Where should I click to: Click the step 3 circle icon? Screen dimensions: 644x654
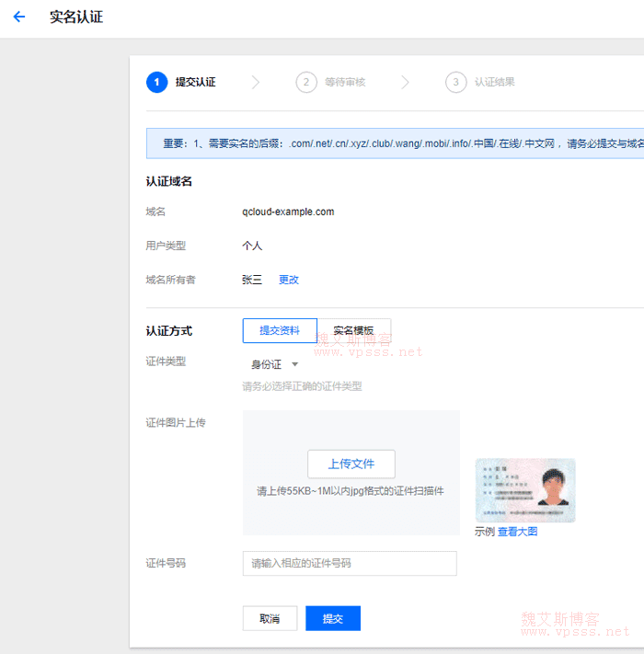[x=455, y=82]
